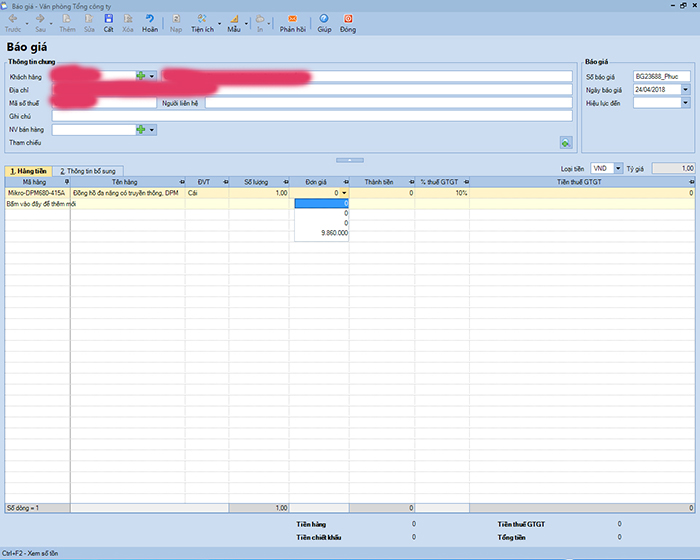The image size is (700, 560).
Task: Open Hiệu lực đến date dropdown
Action: coord(686,103)
